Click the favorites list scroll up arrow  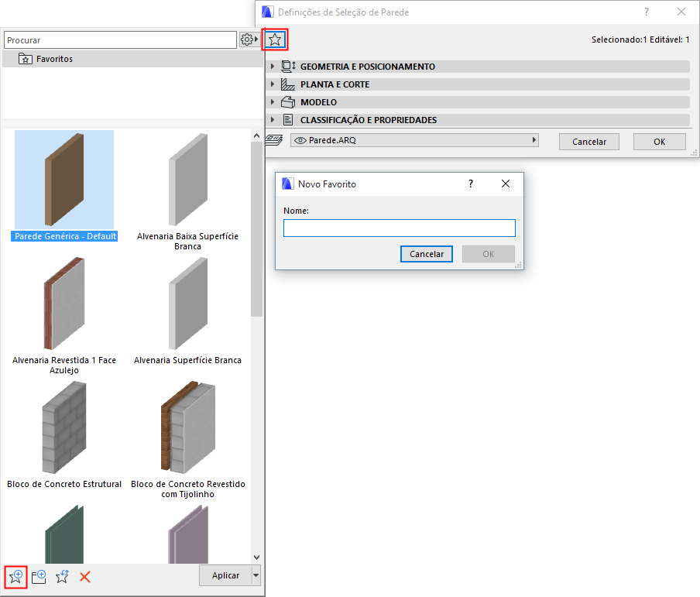(256, 136)
